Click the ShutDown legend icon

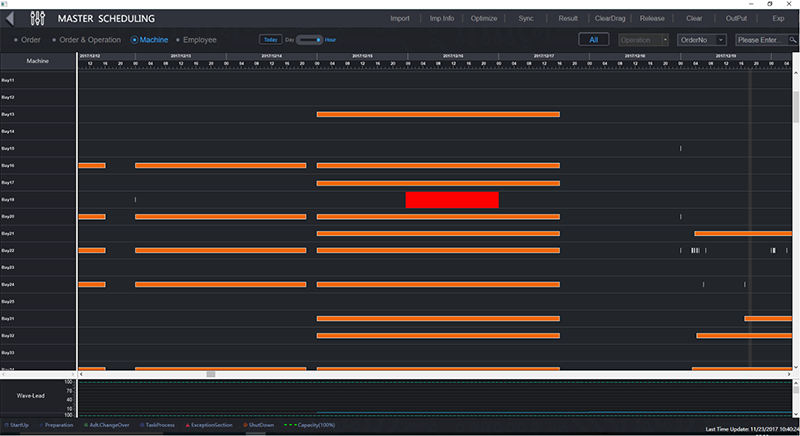(244, 425)
